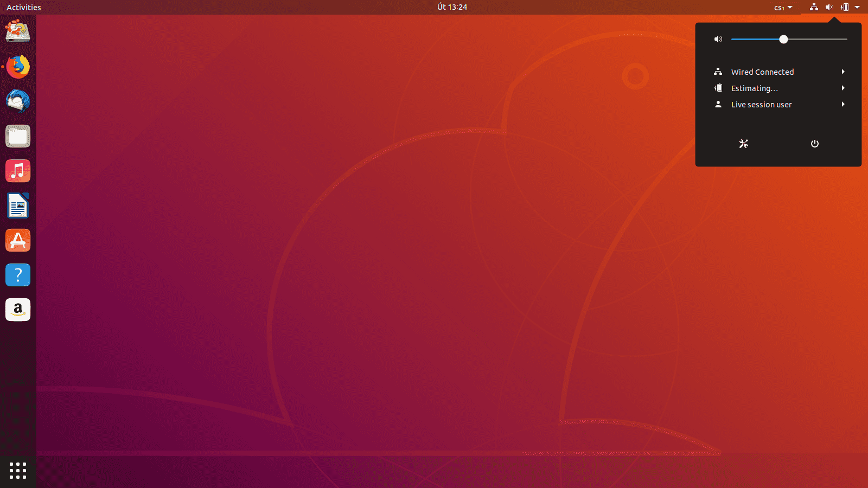The width and height of the screenshot is (868, 488).
Task: Launch LibreOffice Writer
Action: click(x=18, y=206)
